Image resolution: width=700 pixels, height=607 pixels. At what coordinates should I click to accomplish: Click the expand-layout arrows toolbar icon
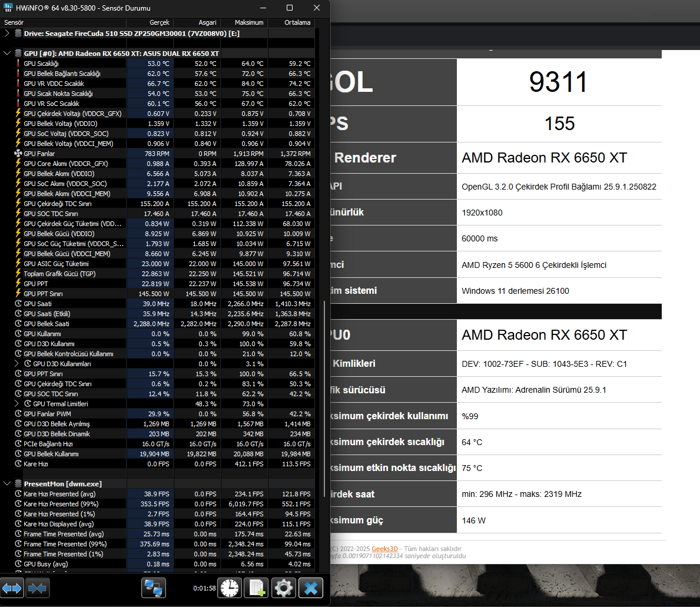pyautogui.click(x=12, y=588)
